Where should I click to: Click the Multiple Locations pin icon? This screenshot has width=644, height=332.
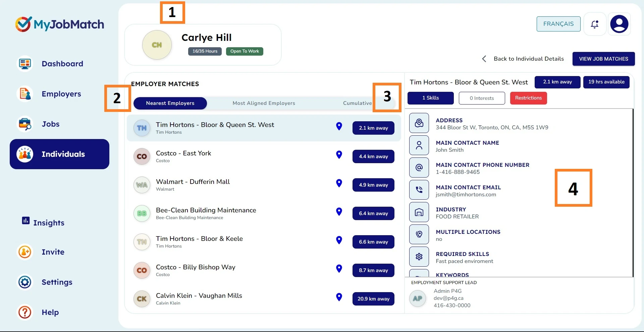[x=419, y=235]
